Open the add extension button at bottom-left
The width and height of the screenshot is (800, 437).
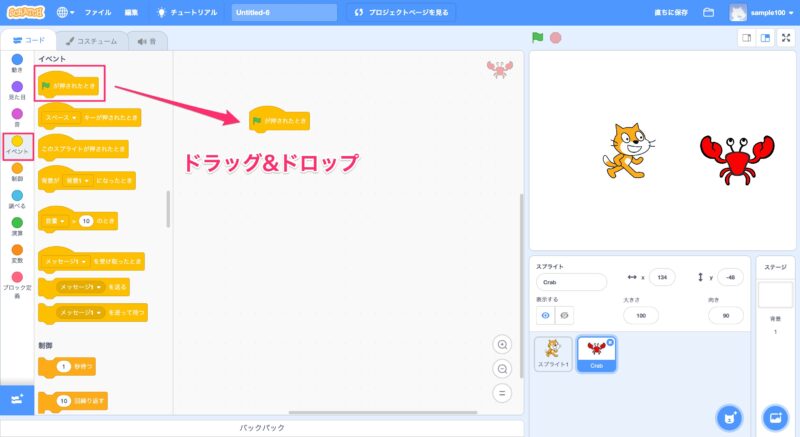pos(17,399)
